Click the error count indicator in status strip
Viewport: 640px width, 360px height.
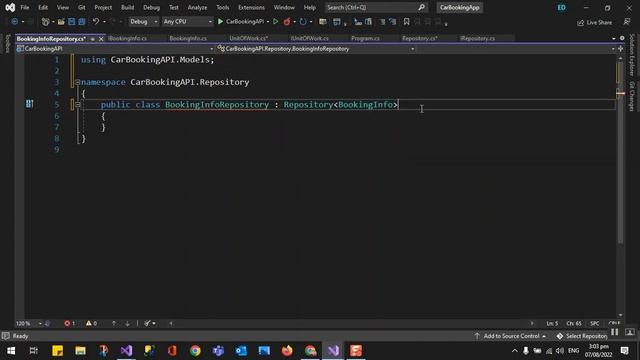point(69,323)
